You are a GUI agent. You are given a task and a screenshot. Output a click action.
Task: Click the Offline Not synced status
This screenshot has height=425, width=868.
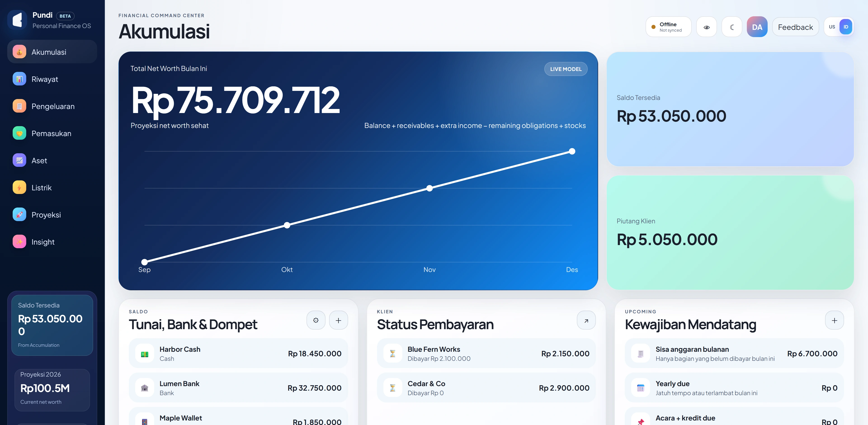click(x=669, y=27)
